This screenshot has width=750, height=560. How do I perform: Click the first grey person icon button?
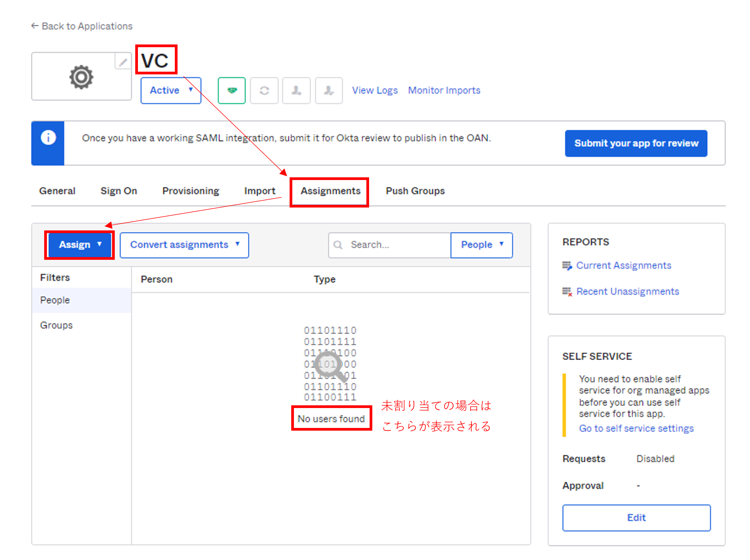296,91
